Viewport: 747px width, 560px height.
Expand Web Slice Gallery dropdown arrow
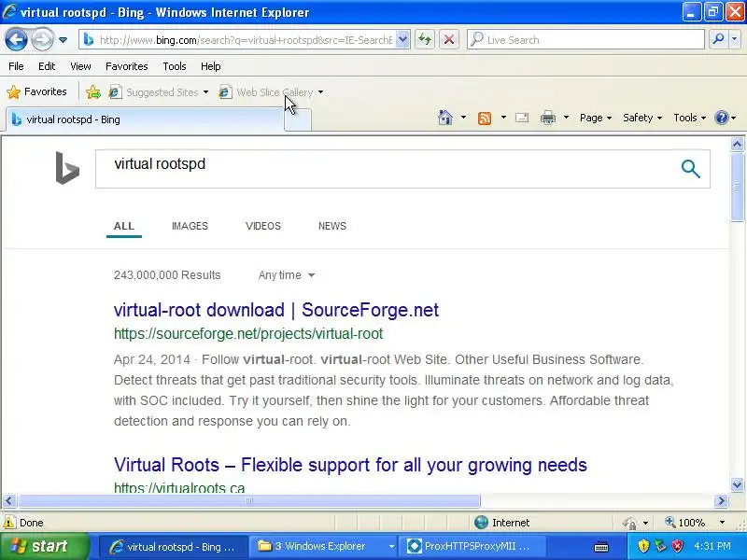pyautogui.click(x=320, y=91)
